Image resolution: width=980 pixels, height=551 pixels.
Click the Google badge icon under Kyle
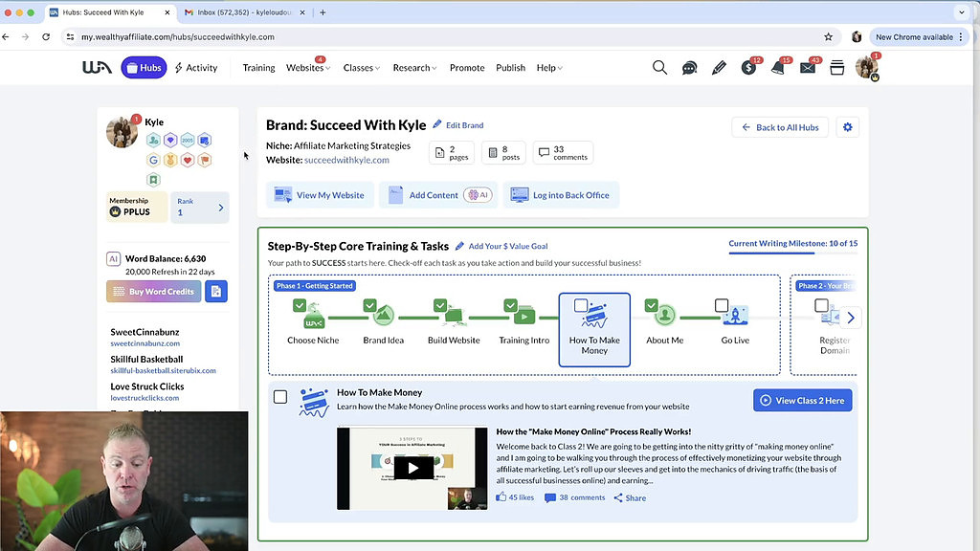click(x=153, y=160)
